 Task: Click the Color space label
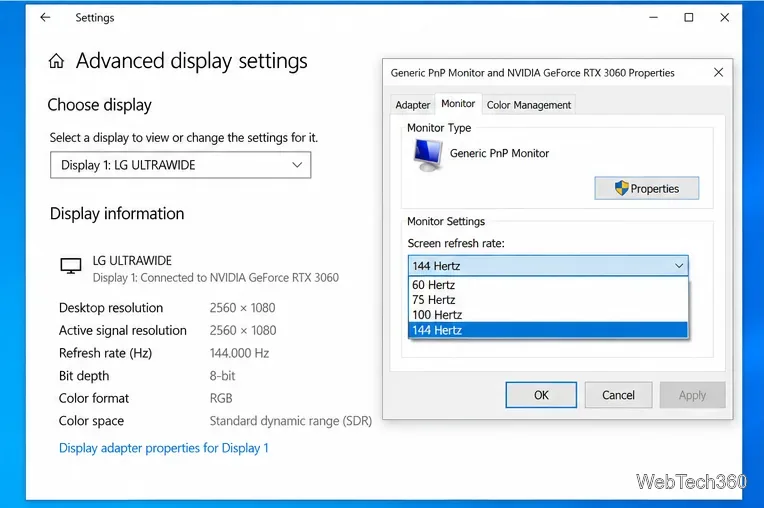pos(91,421)
